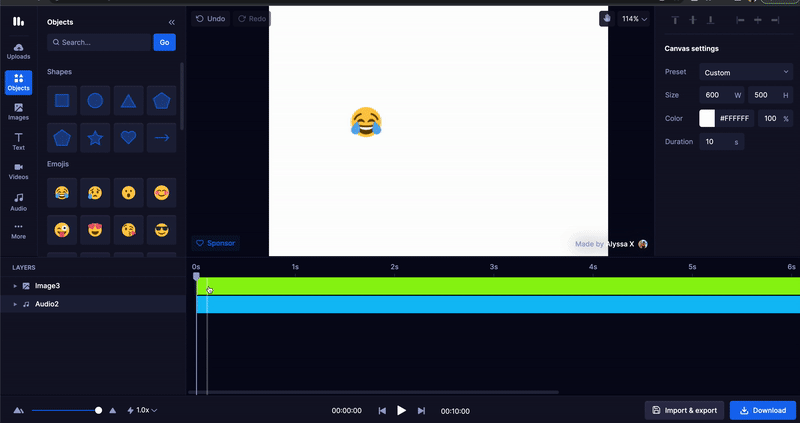Click the Undo button
The width and height of the screenshot is (800, 423).
point(211,18)
